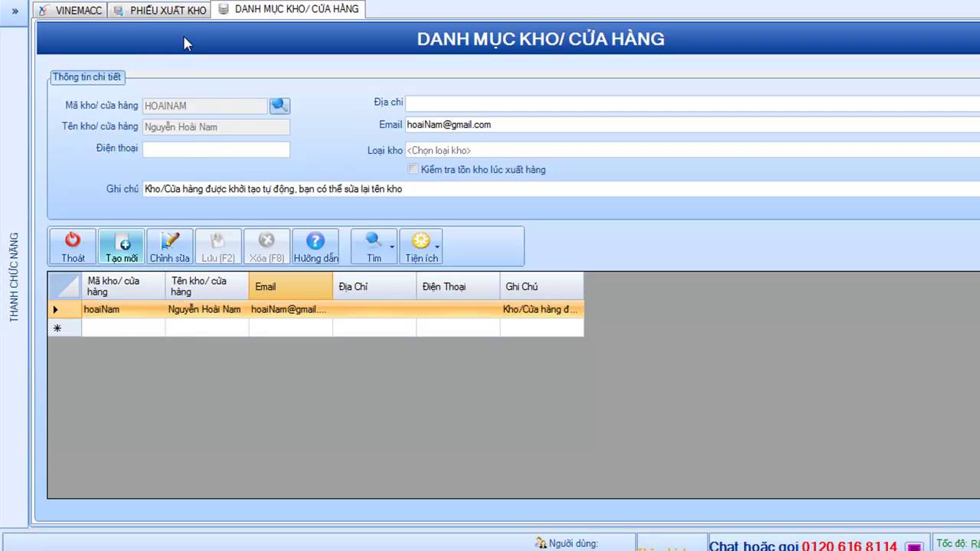The height and width of the screenshot is (551, 980).
Task: Switch to the PHIẾU XUẤT KHO tab
Action: (x=160, y=11)
